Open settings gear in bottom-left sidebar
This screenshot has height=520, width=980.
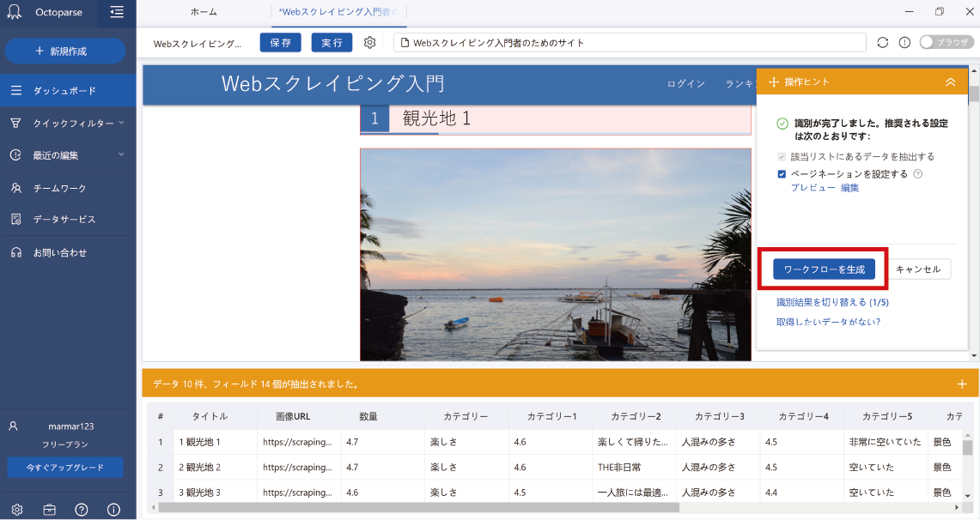(x=16, y=509)
